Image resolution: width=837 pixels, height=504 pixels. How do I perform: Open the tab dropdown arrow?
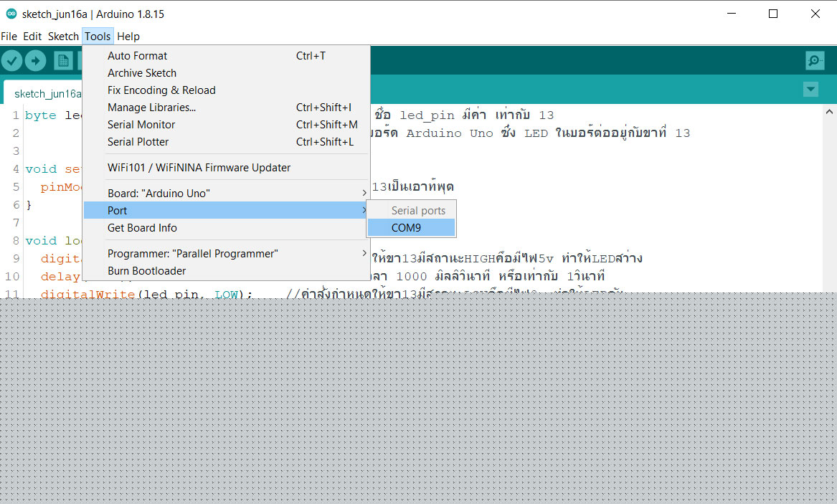810,89
